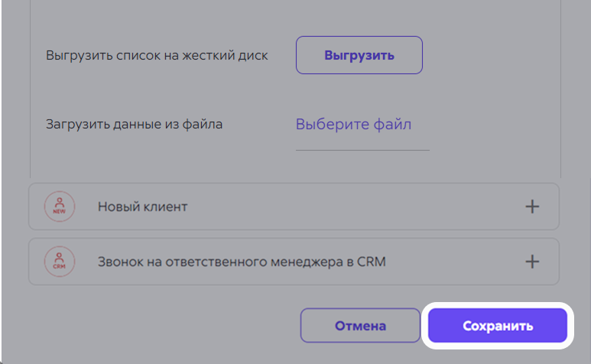Cancel with the Отмена button
Screen dimensions: 591x364
pyautogui.click(x=360, y=326)
